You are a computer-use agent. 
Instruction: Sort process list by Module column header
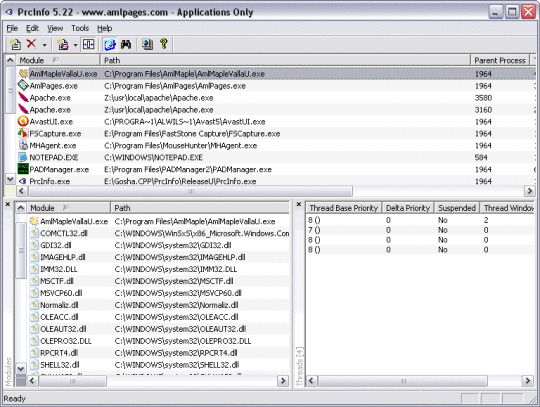click(58, 60)
